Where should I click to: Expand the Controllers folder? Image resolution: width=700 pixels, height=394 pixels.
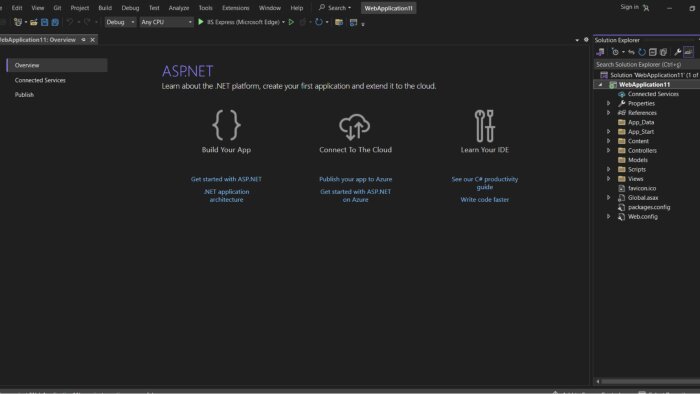pyautogui.click(x=608, y=150)
